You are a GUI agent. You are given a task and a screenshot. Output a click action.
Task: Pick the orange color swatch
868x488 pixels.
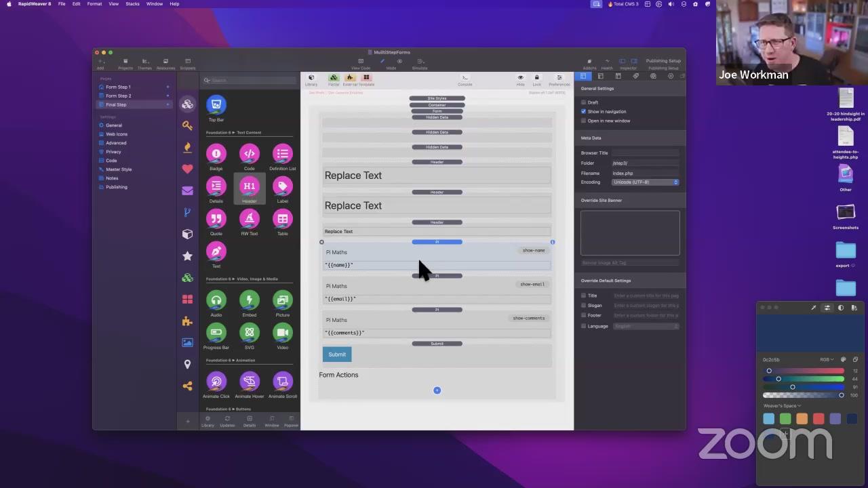(802, 419)
